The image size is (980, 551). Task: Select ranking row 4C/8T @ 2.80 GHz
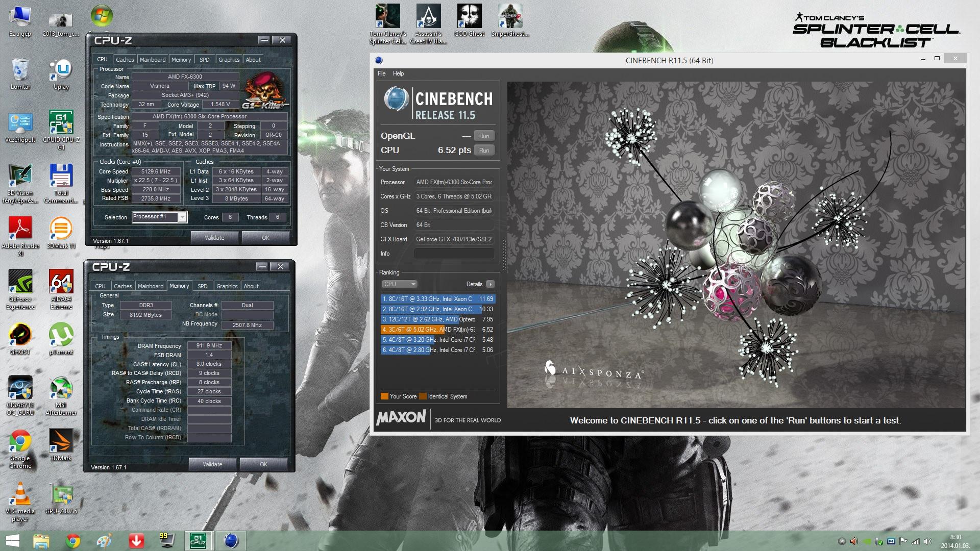(437, 350)
